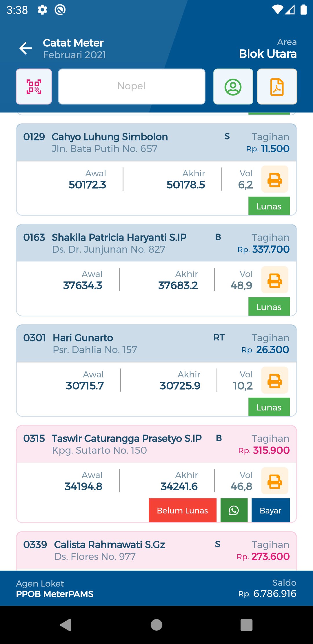Print receipt for Cahyo Luhung Simbolon

pyautogui.click(x=274, y=179)
